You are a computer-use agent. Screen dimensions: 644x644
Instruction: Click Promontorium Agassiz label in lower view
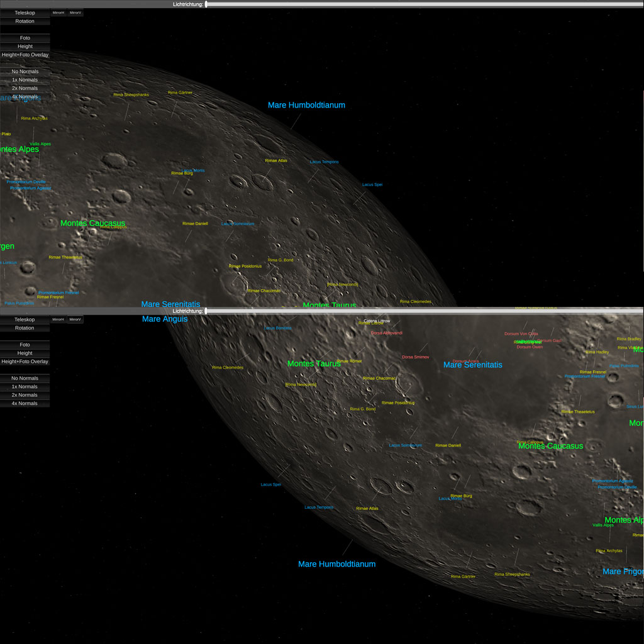[x=613, y=481]
